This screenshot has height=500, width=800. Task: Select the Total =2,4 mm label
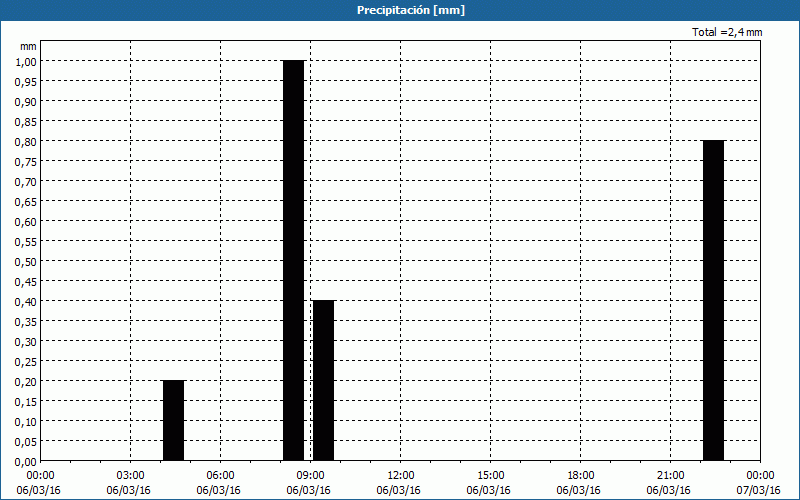(727, 32)
